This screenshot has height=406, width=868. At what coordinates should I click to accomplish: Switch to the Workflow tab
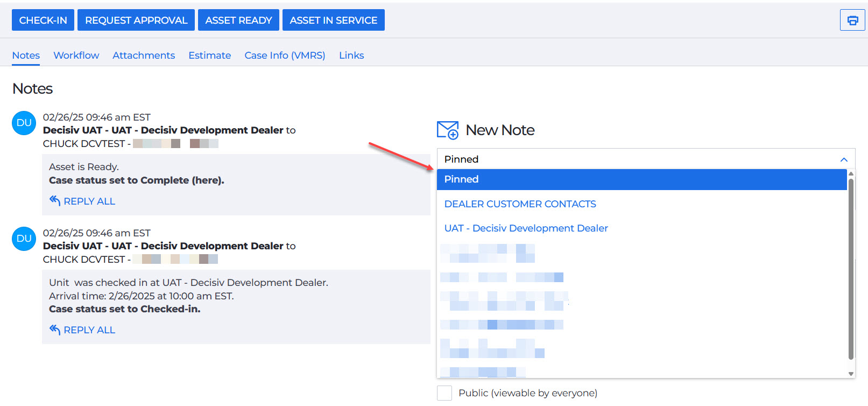coord(76,55)
